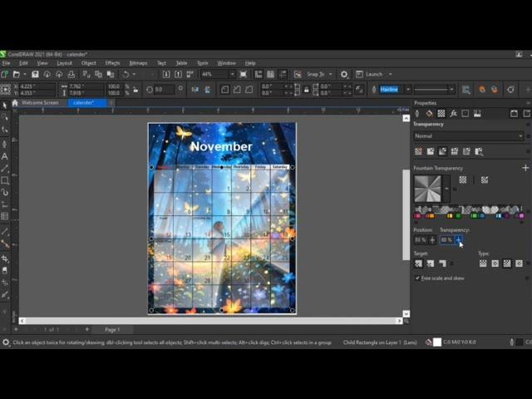Open the Snap To dropdown
Image resolution: width=532 pixels, height=399 pixels.
coord(331,74)
